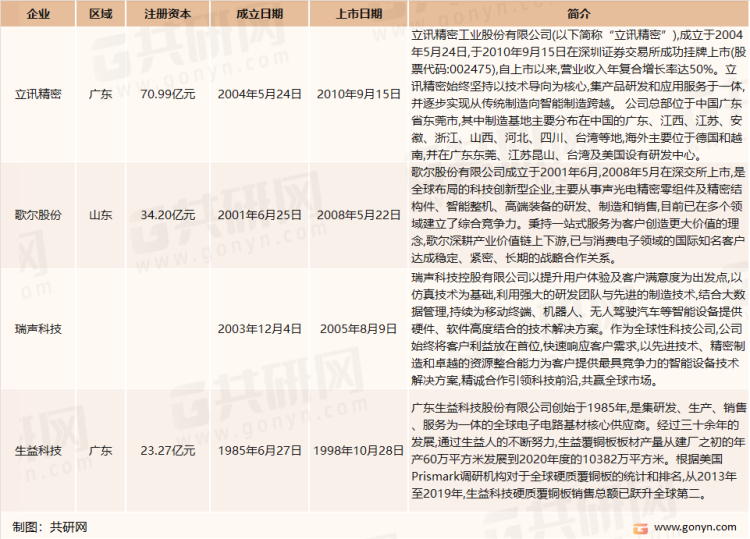
Task: Click listing date 2005年8月9日
Action: click(x=359, y=329)
